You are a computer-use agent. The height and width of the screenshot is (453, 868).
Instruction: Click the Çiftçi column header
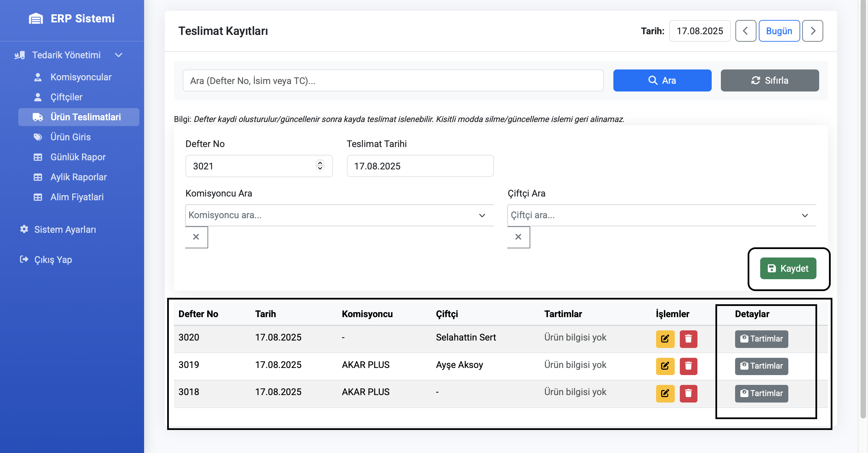(x=447, y=314)
